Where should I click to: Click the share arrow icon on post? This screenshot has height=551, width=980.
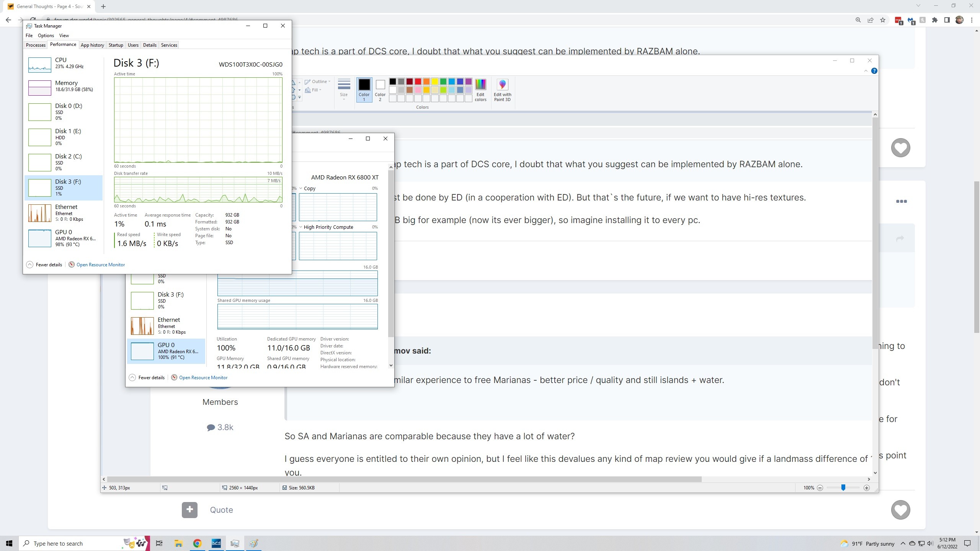point(900,238)
